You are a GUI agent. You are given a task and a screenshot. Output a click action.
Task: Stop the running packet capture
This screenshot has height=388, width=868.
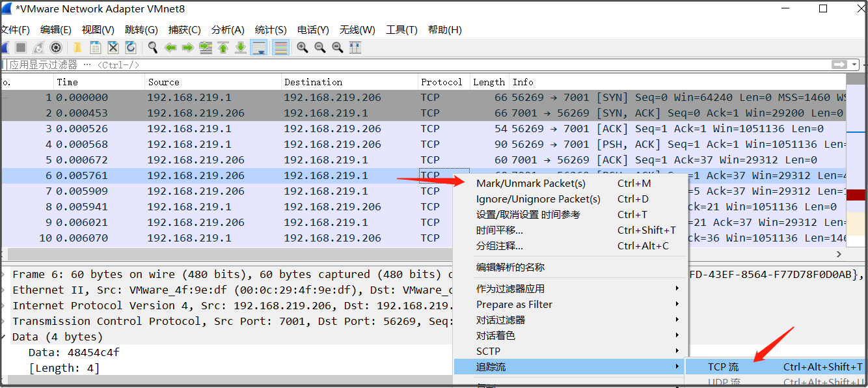(x=21, y=48)
